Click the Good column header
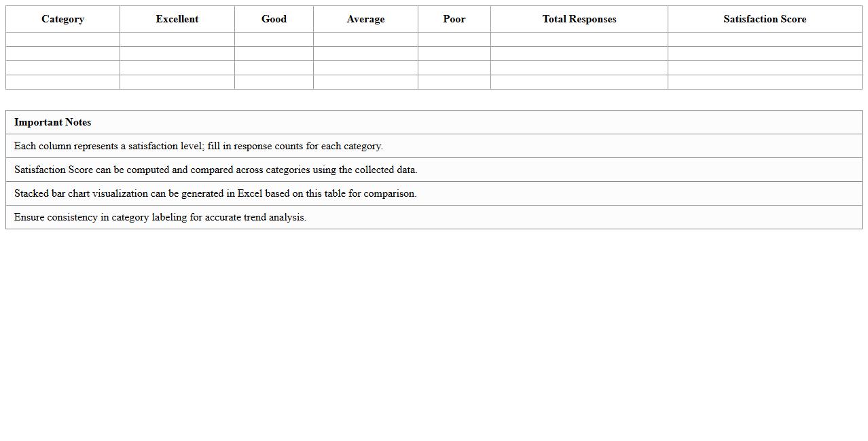The height and width of the screenshot is (441, 868). click(274, 19)
